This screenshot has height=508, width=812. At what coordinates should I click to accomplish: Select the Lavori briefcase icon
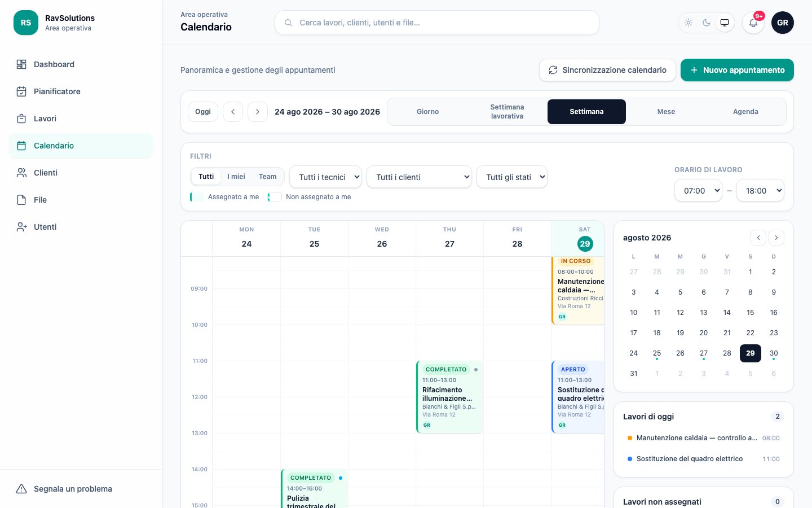point(21,119)
